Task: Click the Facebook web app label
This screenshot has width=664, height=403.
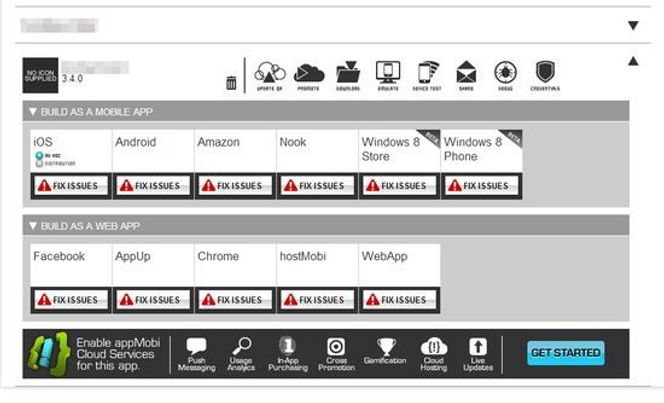Action: pos(59,256)
